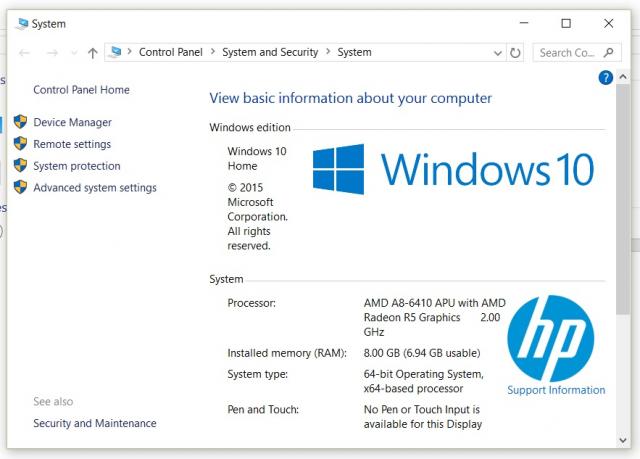Refresh the address bar location

(x=515, y=53)
